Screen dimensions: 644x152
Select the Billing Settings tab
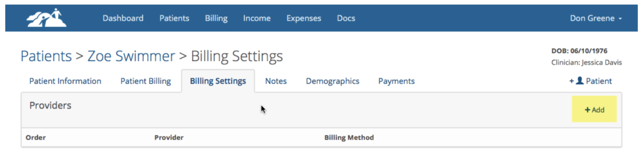pos(218,81)
